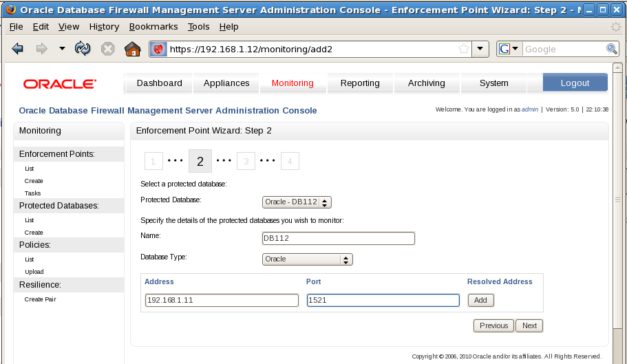Viewport: 627px width, 364px height.
Task: Click the Stop loading icon
Action: point(107,49)
